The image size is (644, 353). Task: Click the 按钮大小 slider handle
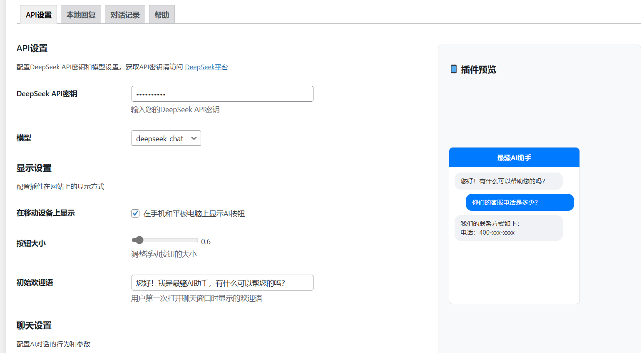(139, 240)
